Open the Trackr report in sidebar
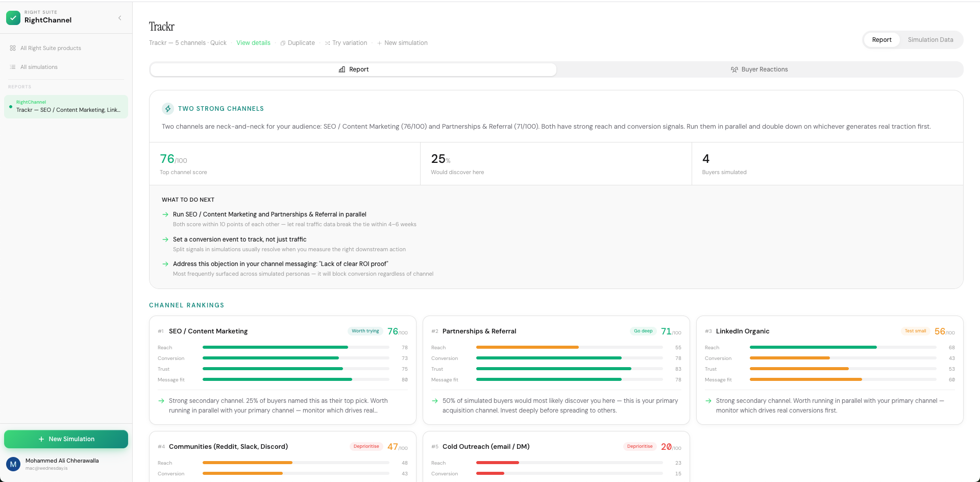Viewport: 980px width, 482px height. pyautogui.click(x=68, y=107)
